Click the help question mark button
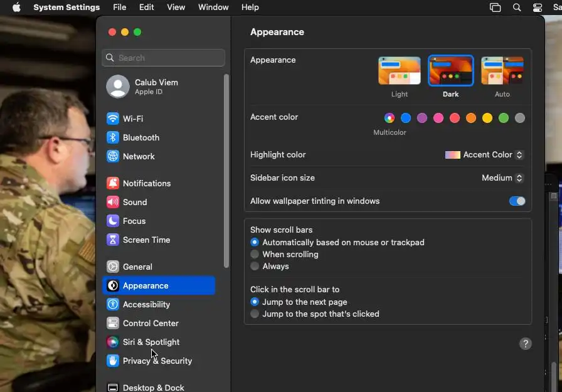The width and height of the screenshot is (562, 392). click(x=526, y=344)
